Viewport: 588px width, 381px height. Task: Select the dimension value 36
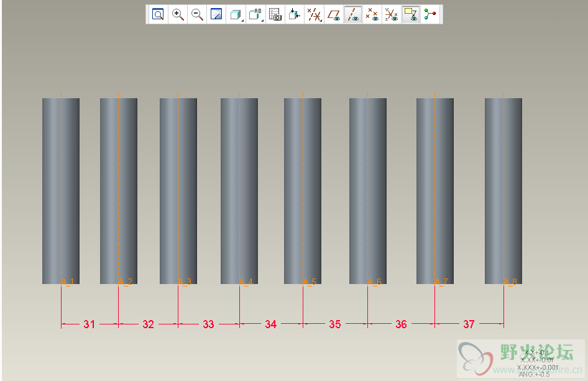pos(401,324)
